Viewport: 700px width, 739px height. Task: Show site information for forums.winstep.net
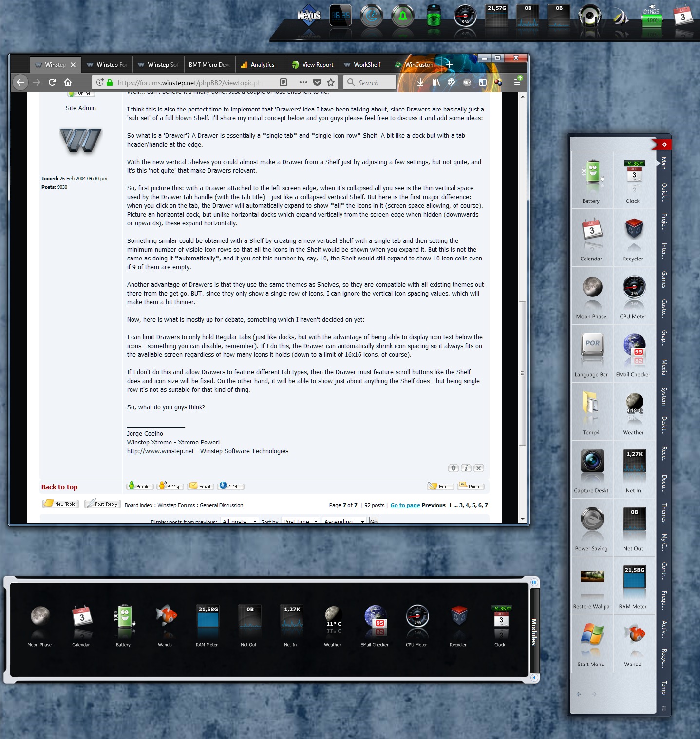point(100,82)
